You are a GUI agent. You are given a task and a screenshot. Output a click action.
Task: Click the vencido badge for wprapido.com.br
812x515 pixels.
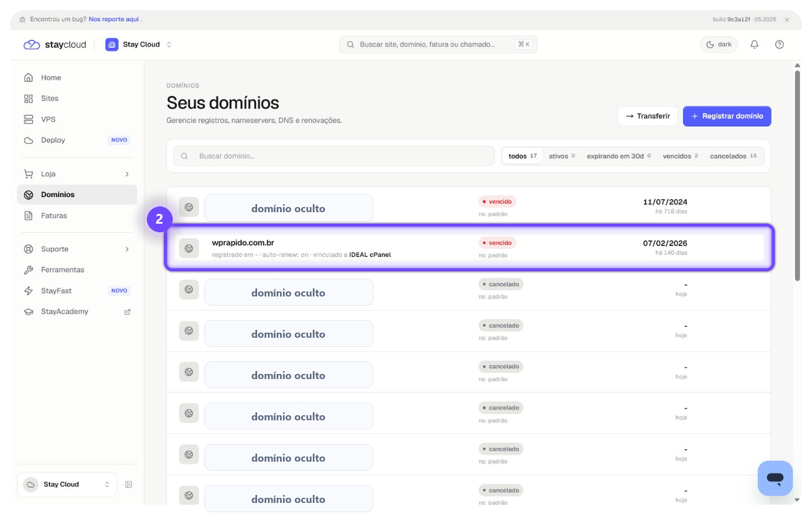click(x=498, y=243)
